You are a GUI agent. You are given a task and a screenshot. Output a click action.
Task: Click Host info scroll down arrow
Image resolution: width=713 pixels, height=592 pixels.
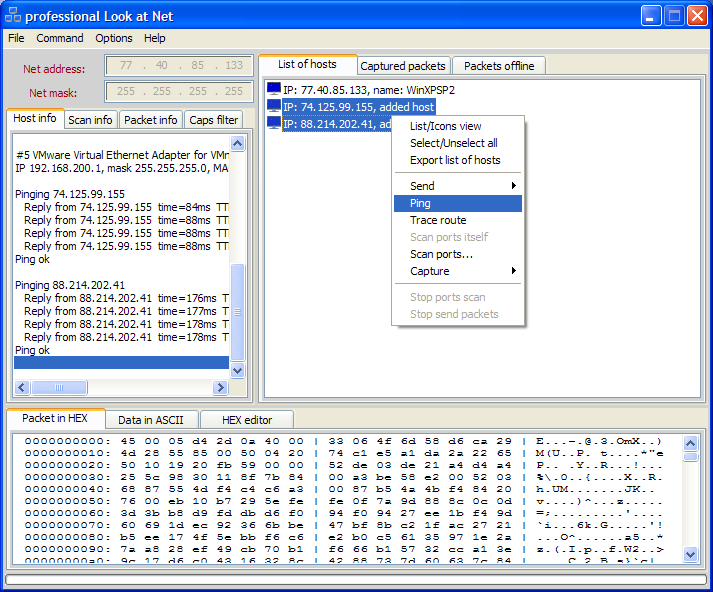pyautogui.click(x=237, y=370)
